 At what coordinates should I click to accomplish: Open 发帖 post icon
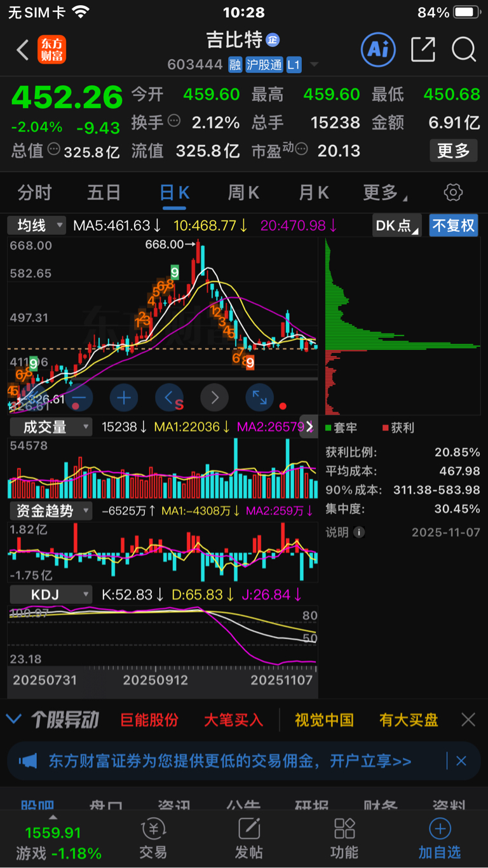pyautogui.click(x=249, y=839)
